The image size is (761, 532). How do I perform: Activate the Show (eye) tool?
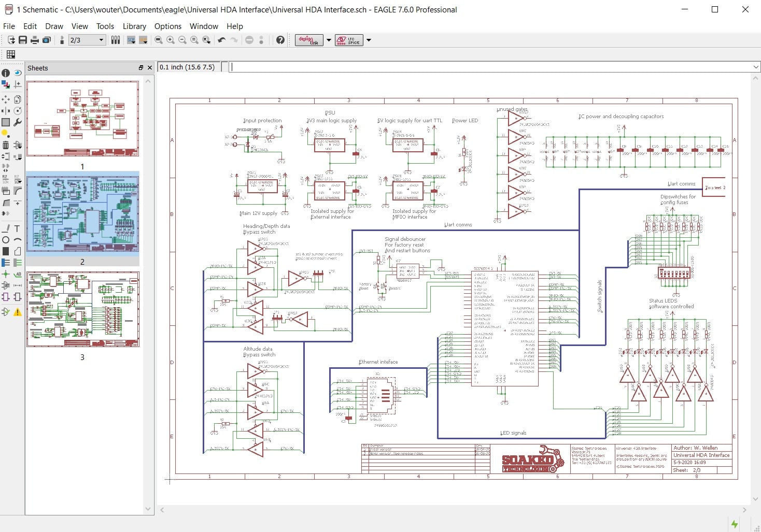[x=18, y=73]
